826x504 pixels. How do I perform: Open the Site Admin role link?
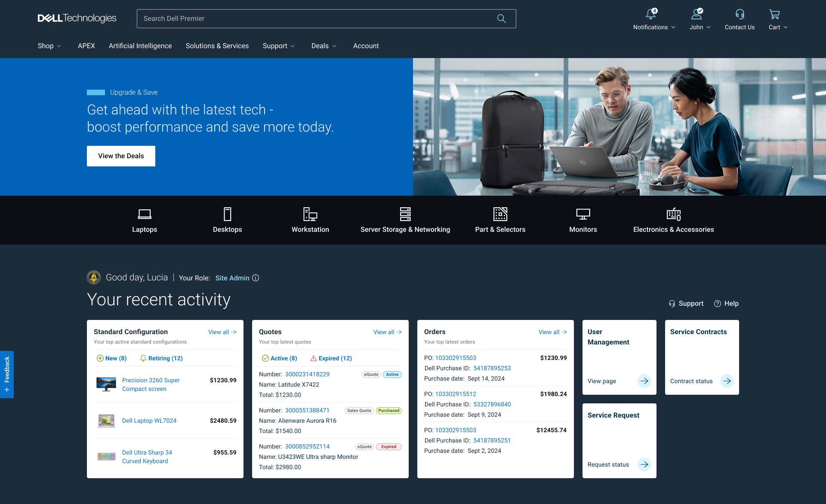pos(232,278)
